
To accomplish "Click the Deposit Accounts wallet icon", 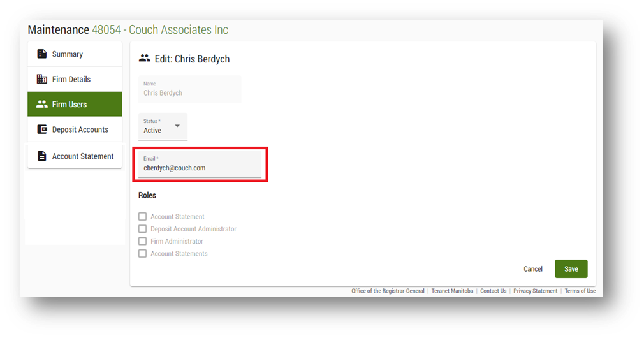I will (42, 129).
